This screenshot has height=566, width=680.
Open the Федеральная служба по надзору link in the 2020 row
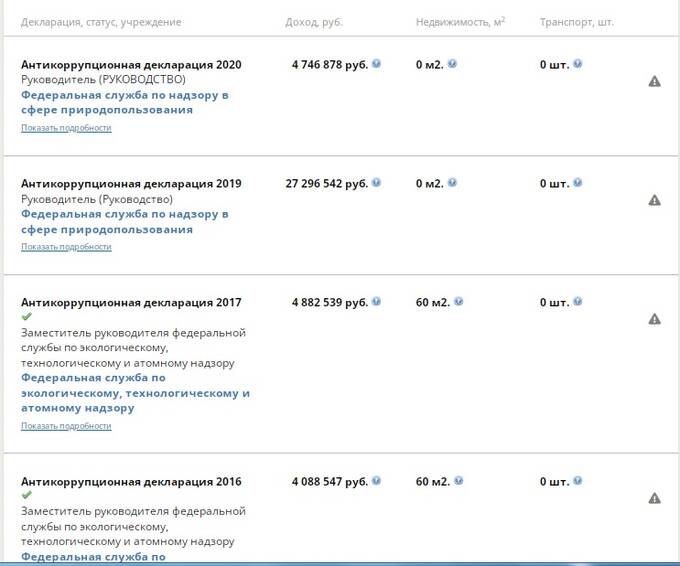(x=125, y=102)
